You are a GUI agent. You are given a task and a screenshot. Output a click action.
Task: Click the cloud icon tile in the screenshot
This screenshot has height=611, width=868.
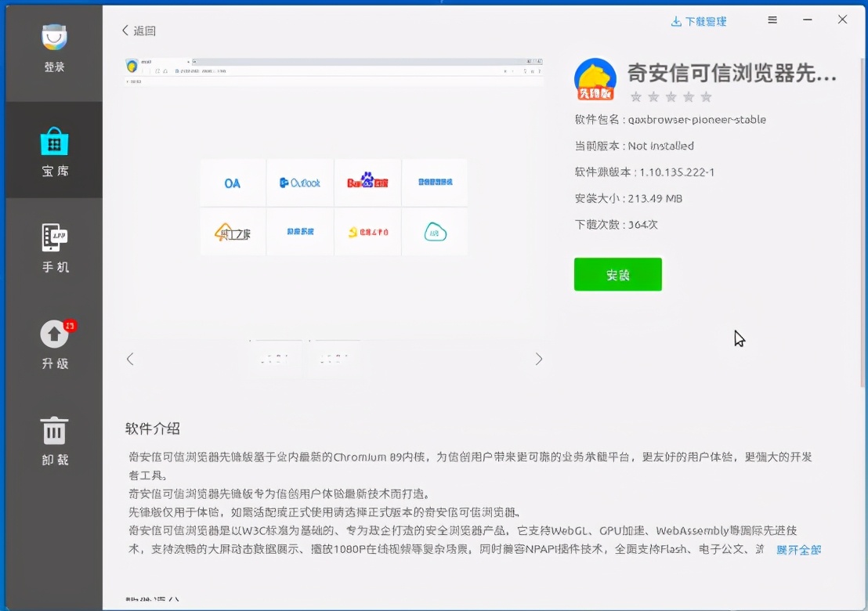[435, 232]
